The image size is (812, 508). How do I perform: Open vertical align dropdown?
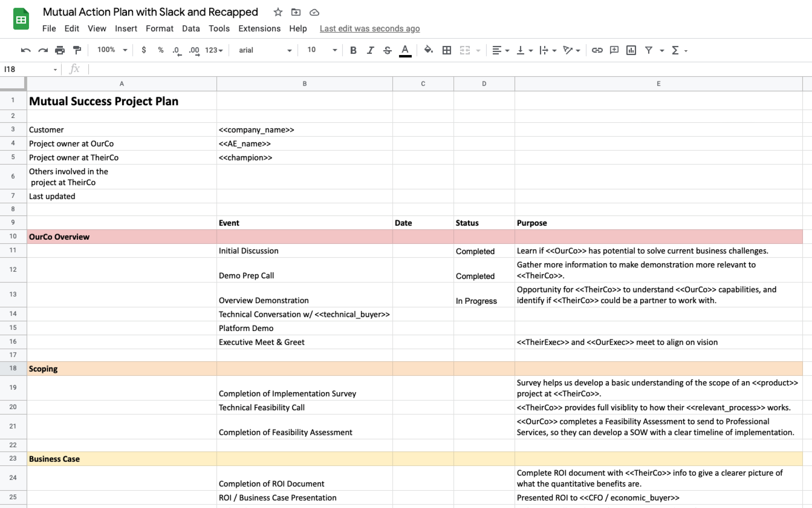point(524,51)
